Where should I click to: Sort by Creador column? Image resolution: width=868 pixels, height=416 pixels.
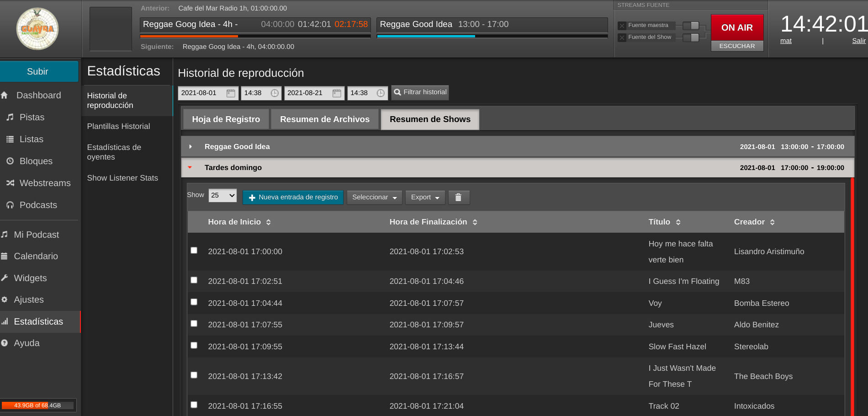[754, 222]
